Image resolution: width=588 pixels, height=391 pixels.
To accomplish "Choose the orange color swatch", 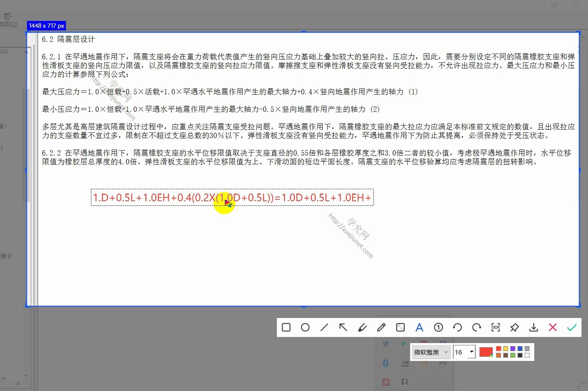I will point(499,355).
